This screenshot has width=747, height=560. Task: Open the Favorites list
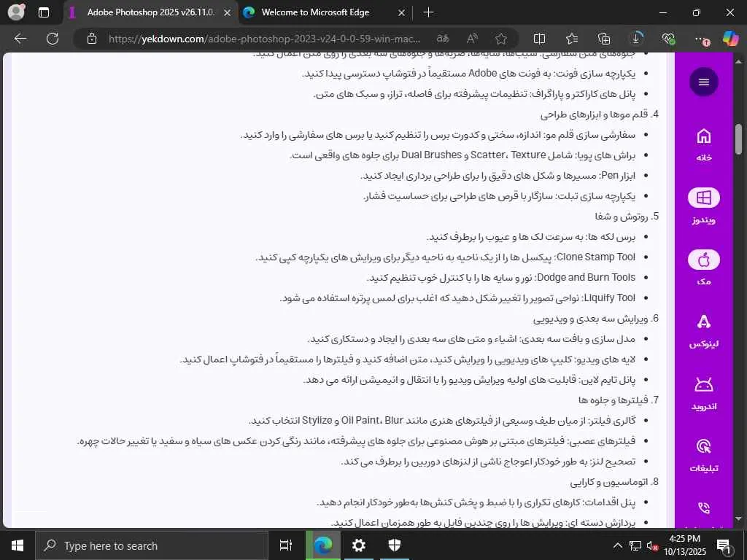(572, 39)
